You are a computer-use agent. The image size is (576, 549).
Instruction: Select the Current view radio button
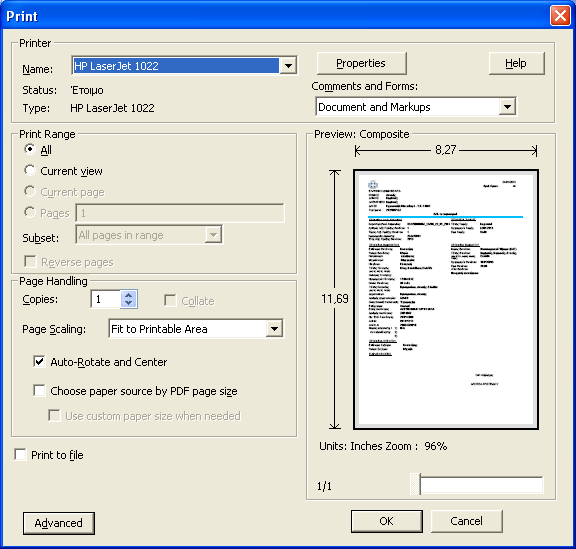click(x=30, y=170)
